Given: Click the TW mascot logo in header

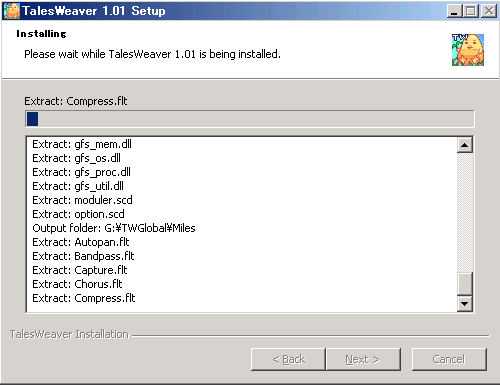Looking at the screenshot, I should click(x=468, y=50).
